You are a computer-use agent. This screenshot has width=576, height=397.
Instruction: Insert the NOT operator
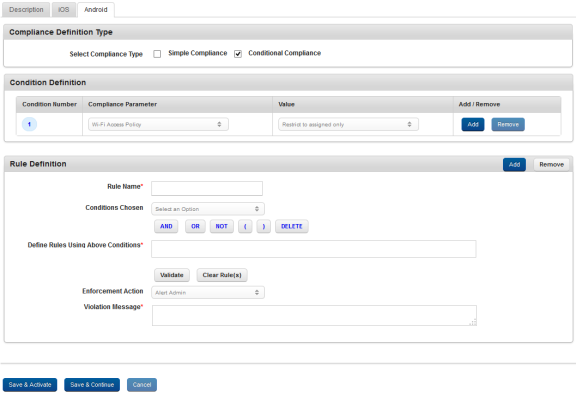[x=222, y=227]
